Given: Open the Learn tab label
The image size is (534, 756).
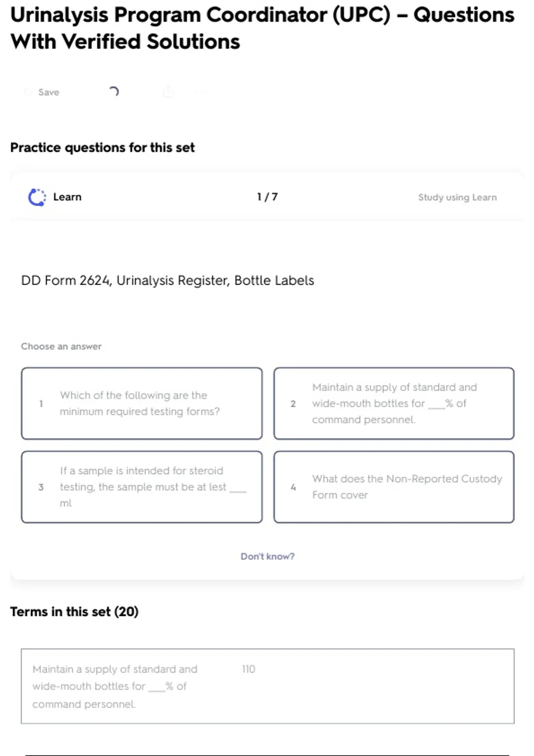Looking at the screenshot, I should click(67, 197).
